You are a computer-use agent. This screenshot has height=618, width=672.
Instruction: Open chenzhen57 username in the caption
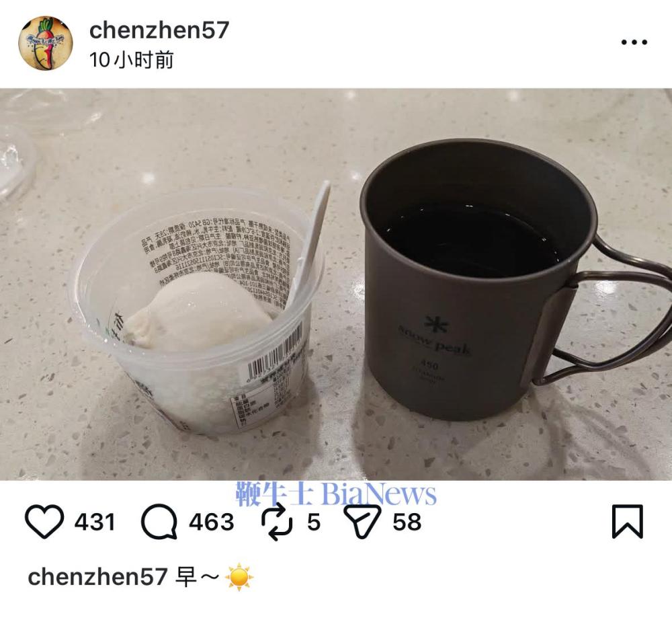pos(97,576)
